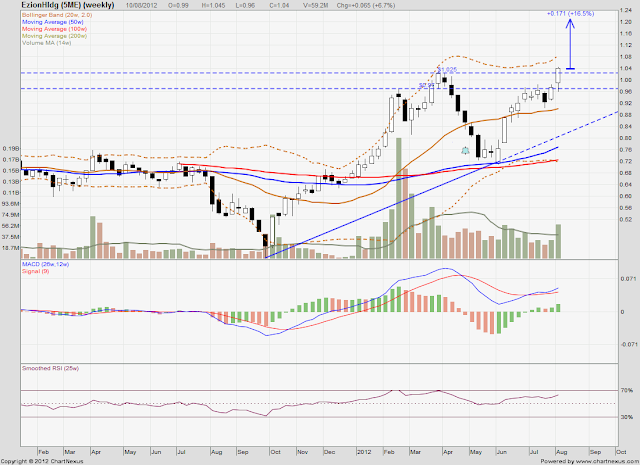640x465 pixels.
Task: Click the Dec label on time axis
Action: pyautogui.click(x=329, y=452)
